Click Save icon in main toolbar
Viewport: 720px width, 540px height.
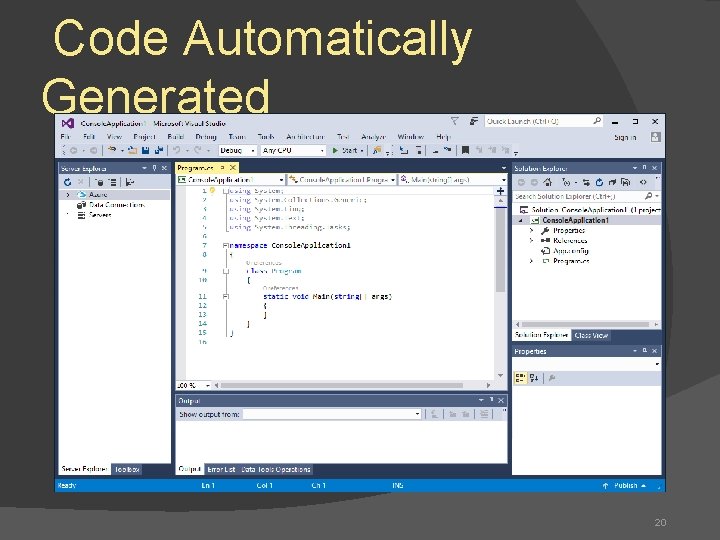pos(146,150)
